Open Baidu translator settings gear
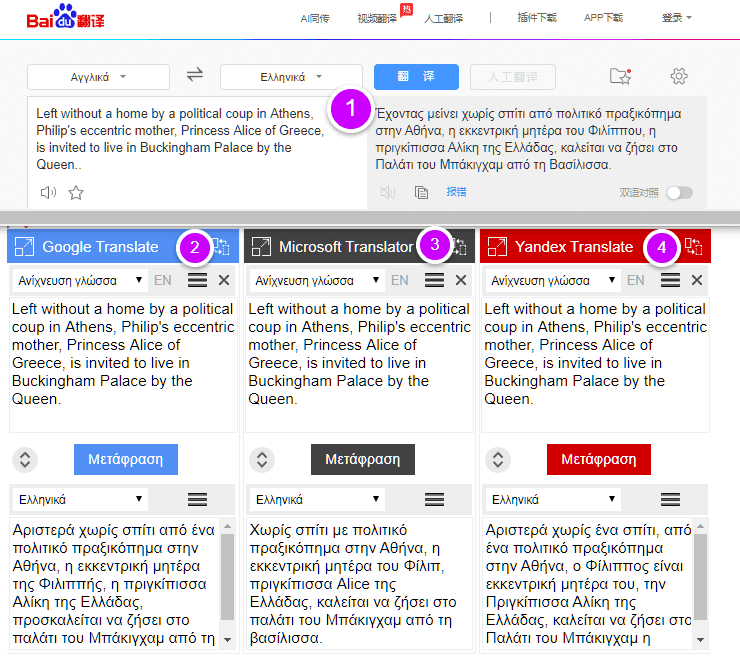This screenshot has height=658, width=740. [x=679, y=76]
